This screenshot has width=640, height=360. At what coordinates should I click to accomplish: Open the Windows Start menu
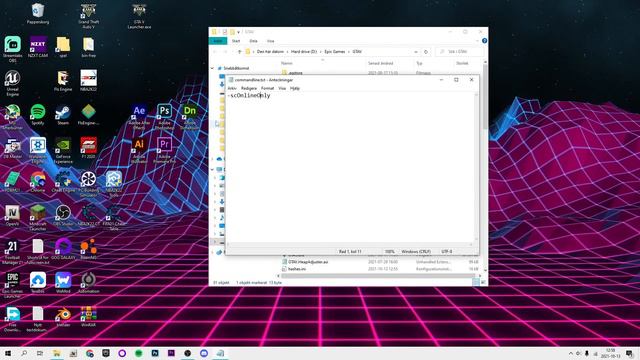tap(7, 353)
